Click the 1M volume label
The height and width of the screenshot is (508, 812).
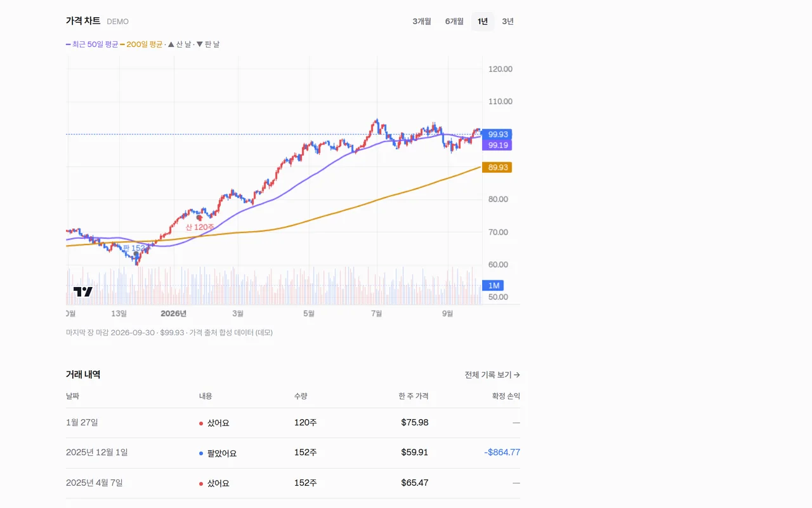click(x=494, y=286)
